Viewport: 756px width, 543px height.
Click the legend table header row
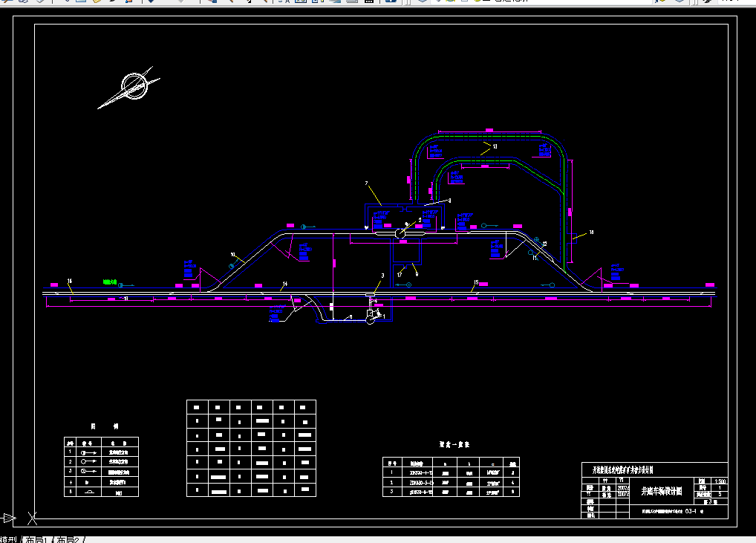pyautogui.click(x=101, y=442)
